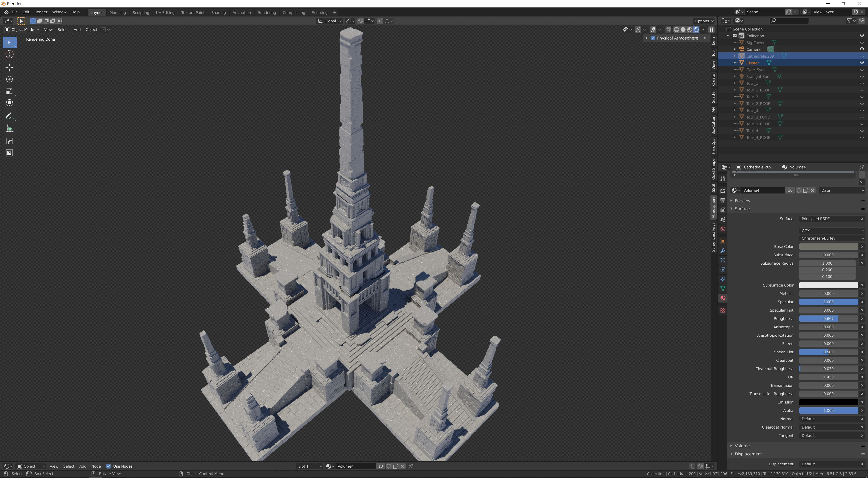868x478 pixels.
Task: Activate the Rotate tool
Action: pyautogui.click(x=9, y=79)
